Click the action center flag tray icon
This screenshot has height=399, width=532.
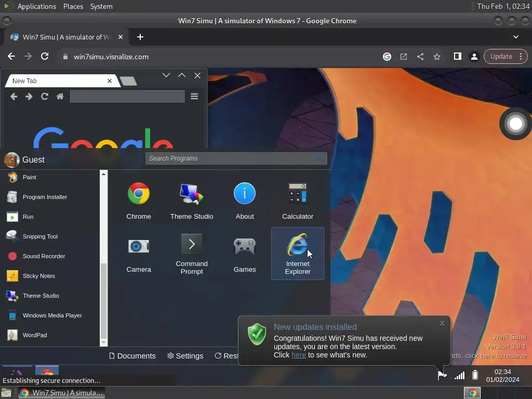(x=442, y=375)
